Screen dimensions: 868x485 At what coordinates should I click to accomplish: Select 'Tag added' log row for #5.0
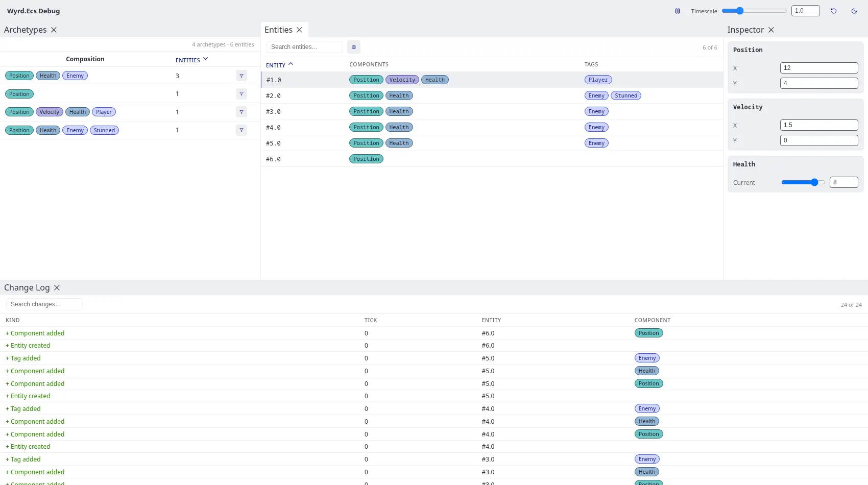434,358
